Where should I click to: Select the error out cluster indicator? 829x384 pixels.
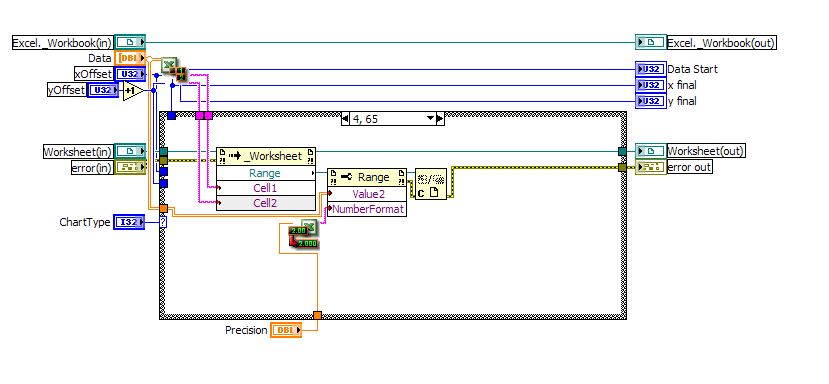651,167
